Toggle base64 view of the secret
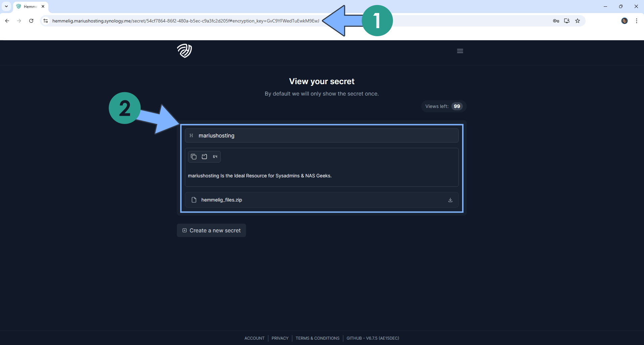The width and height of the screenshot is (644, 345). point(215,157)
